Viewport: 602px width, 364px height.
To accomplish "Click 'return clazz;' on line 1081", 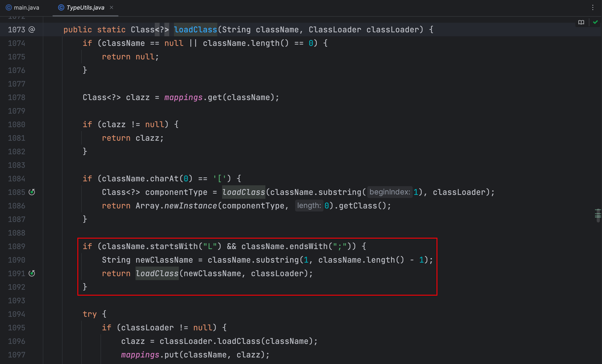I will 133,138.
